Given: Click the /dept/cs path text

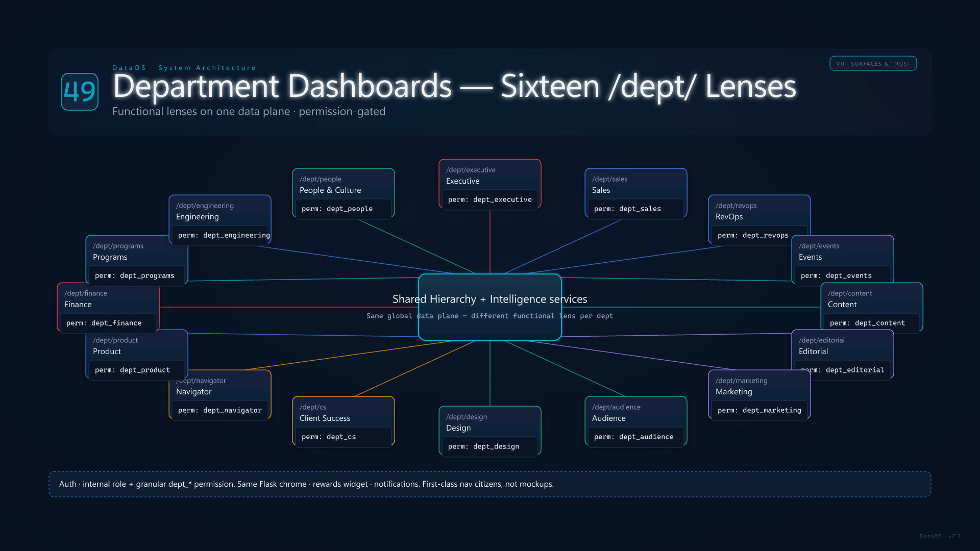Looking at the screenshot, I should pyautogui.click(x=312, y=407).
